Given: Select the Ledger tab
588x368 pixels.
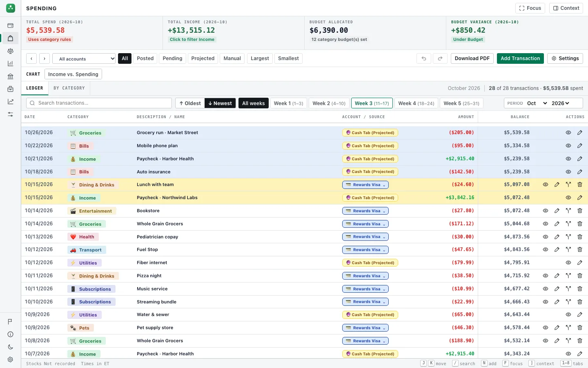Looking at the screenshot, I should pos(35,88).
